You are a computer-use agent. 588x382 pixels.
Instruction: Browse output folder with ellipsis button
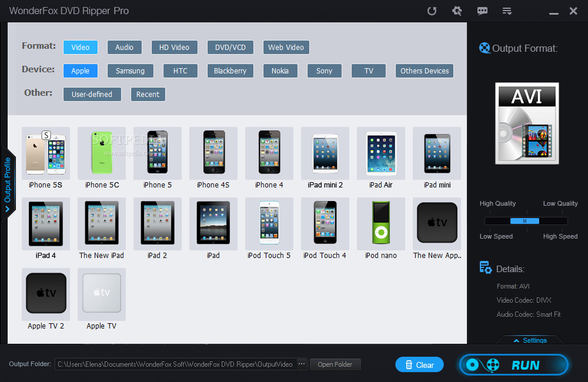302,364
